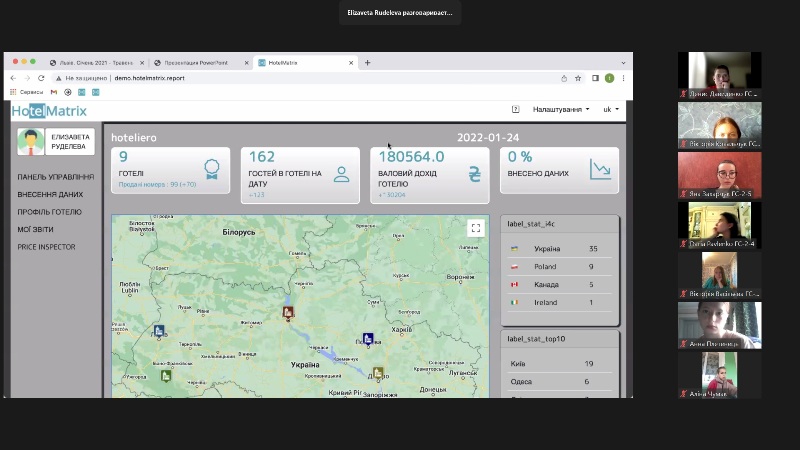Screen dimensions: 800x450
Task: Click the blue hotel marker near Poltava
Action: [368, 340]
